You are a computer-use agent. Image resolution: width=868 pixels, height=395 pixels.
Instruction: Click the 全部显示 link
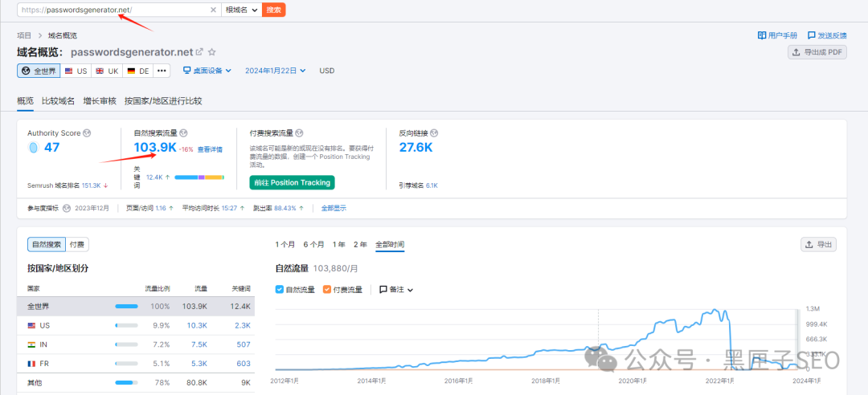334,209
